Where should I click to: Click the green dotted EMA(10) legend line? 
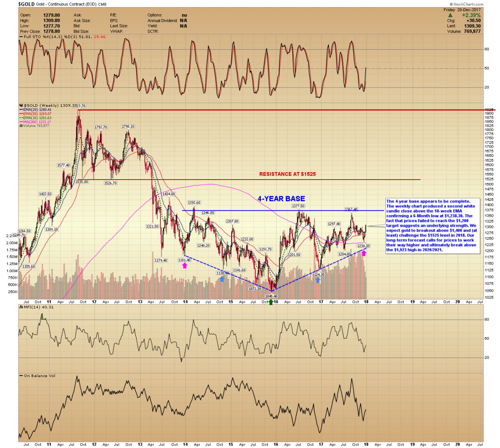[x=21, y=118]
